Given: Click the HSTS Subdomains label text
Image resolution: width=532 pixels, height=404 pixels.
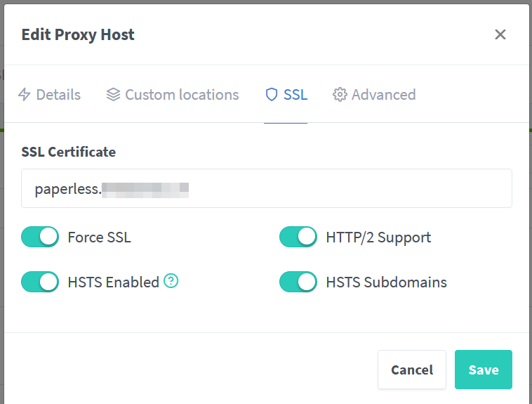Looking at the screenshot, I should click(x=386, y=282).
